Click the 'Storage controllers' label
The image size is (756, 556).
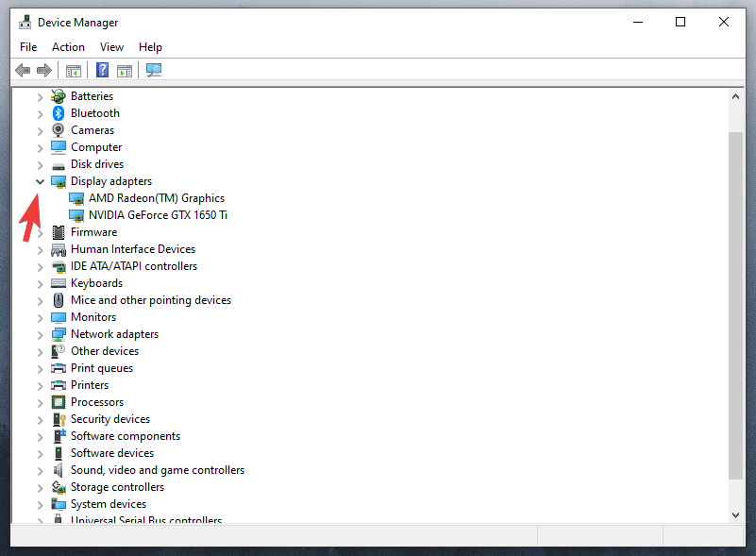click(x=117, y=487)
